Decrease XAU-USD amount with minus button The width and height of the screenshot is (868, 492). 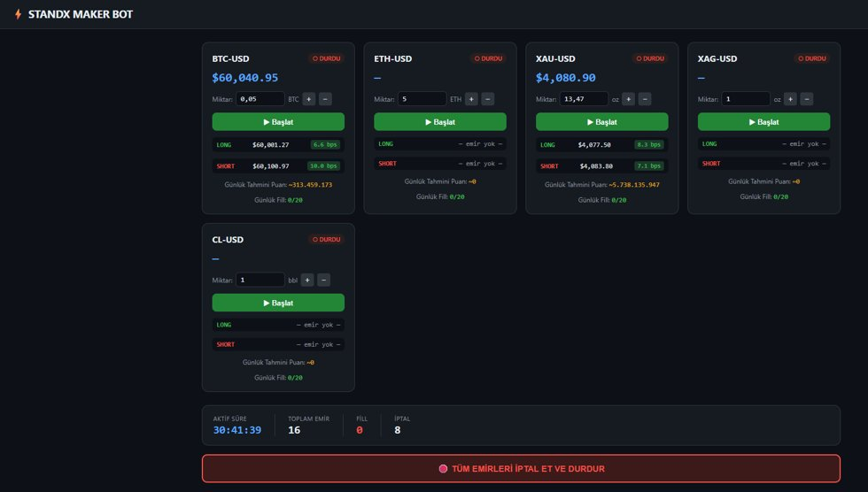point(645,99)
